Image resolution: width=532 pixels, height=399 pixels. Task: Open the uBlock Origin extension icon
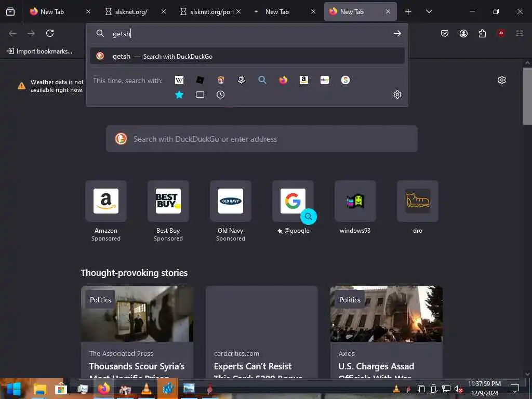pos(501,33)
